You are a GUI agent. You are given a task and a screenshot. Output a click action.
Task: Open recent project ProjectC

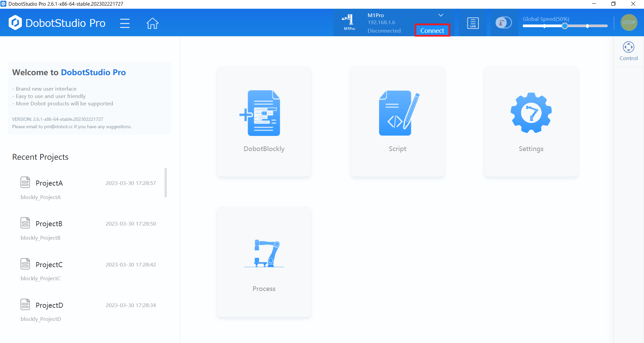point(88,271)
